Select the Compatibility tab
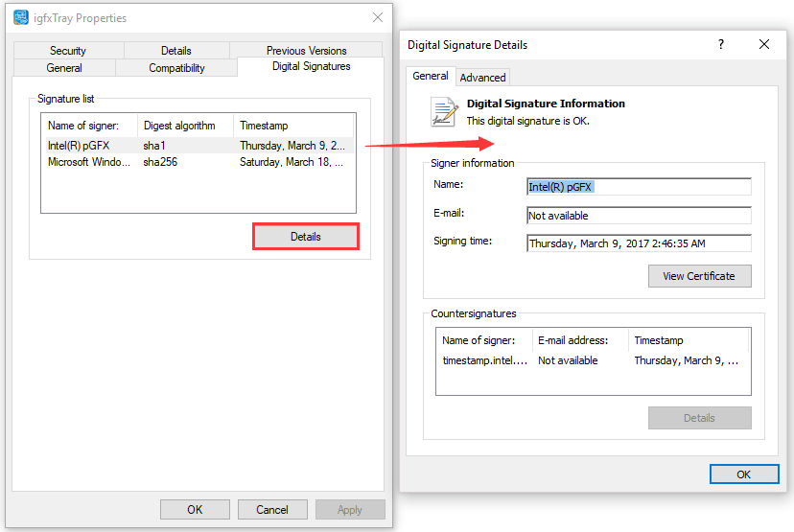Viewport: 794px width, 532px height. (x=176, y=68)
